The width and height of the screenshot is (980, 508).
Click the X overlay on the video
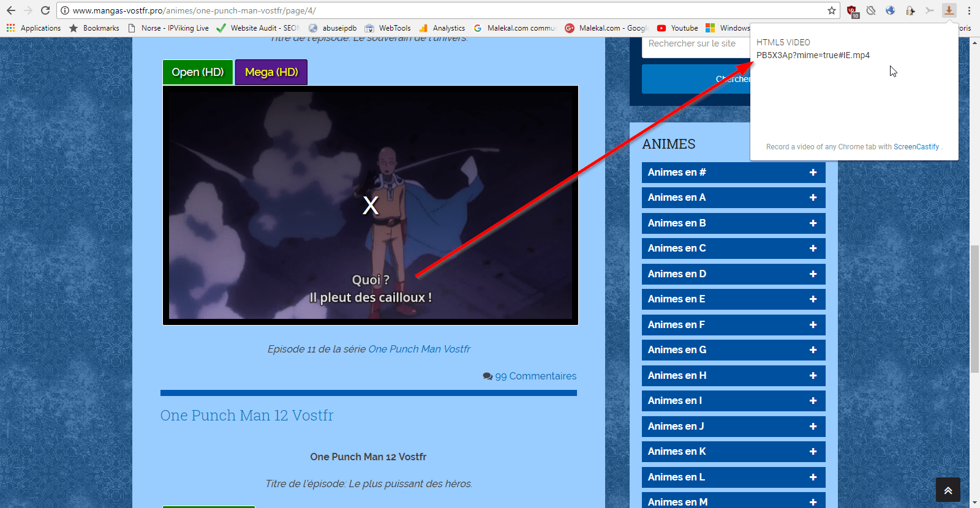tap(371, 205)
